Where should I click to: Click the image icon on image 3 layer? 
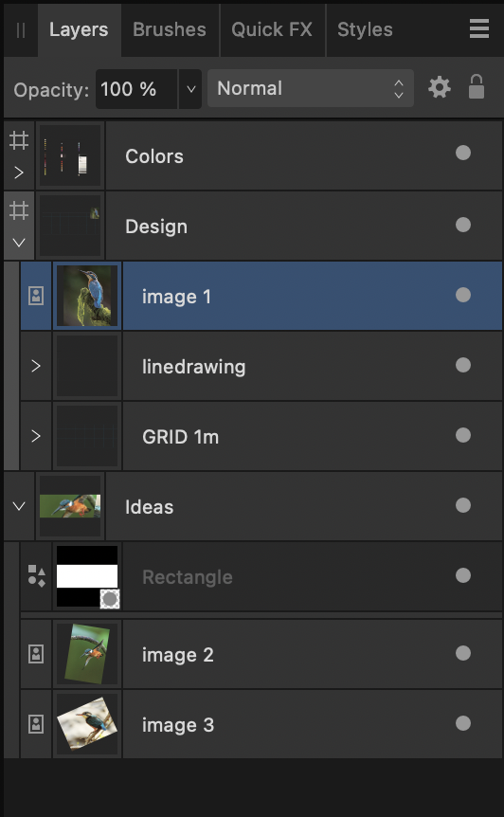[x=35, y=724]
